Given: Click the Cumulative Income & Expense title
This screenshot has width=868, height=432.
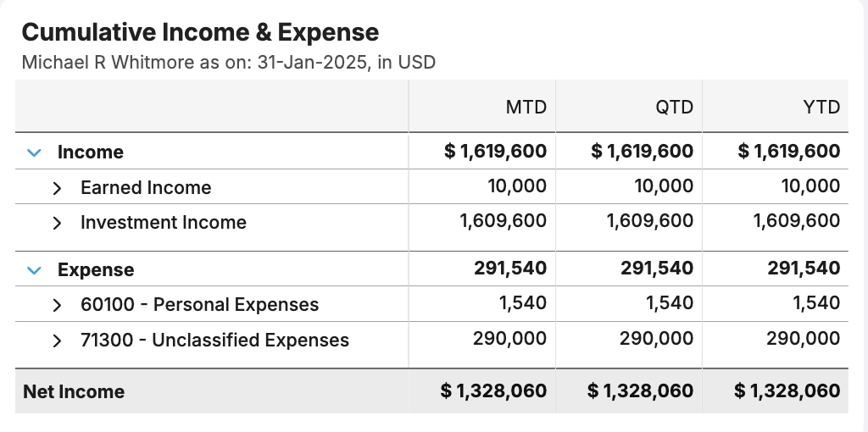Looking at the screenshot, I should tap(200, 32).
